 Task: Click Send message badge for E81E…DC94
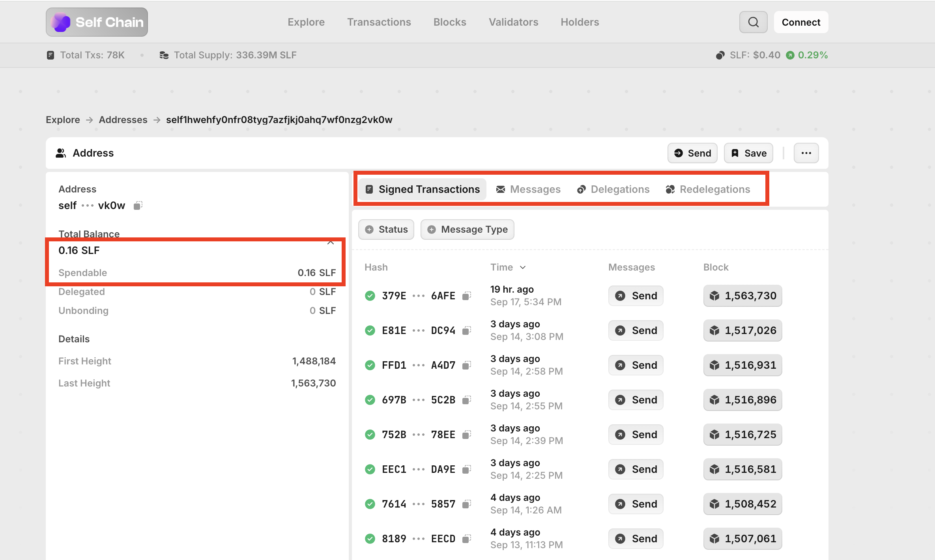click(636, 330)
